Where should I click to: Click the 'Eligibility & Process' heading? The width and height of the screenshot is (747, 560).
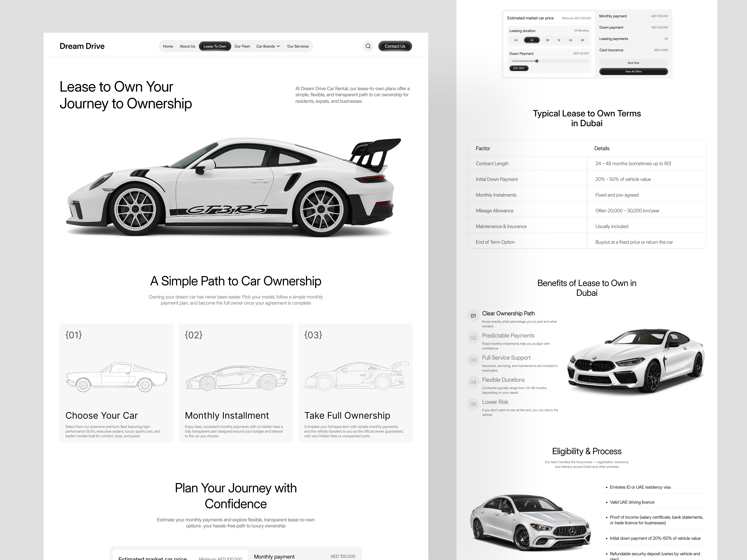[587, 451]
